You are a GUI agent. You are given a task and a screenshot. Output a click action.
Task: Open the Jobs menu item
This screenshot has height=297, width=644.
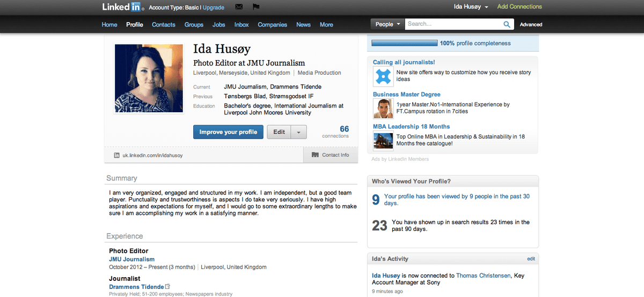218,25
